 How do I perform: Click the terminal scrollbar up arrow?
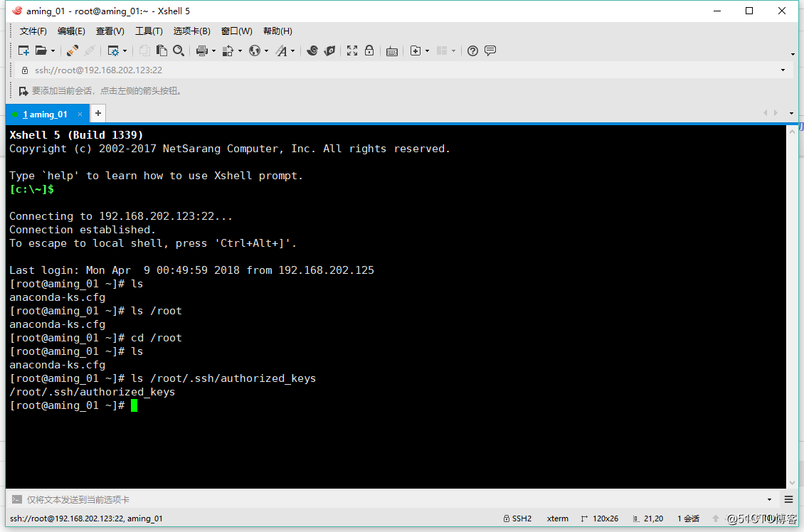792,131
